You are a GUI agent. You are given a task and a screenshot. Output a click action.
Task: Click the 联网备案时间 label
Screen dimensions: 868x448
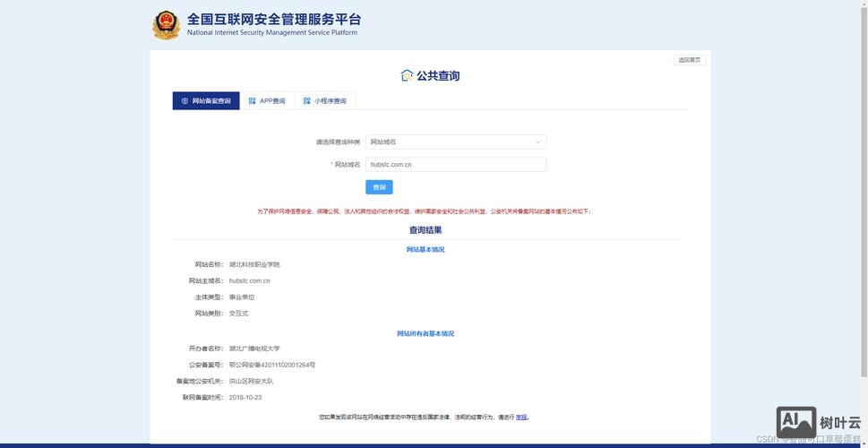pyautogui.click(x=202, y=398)
